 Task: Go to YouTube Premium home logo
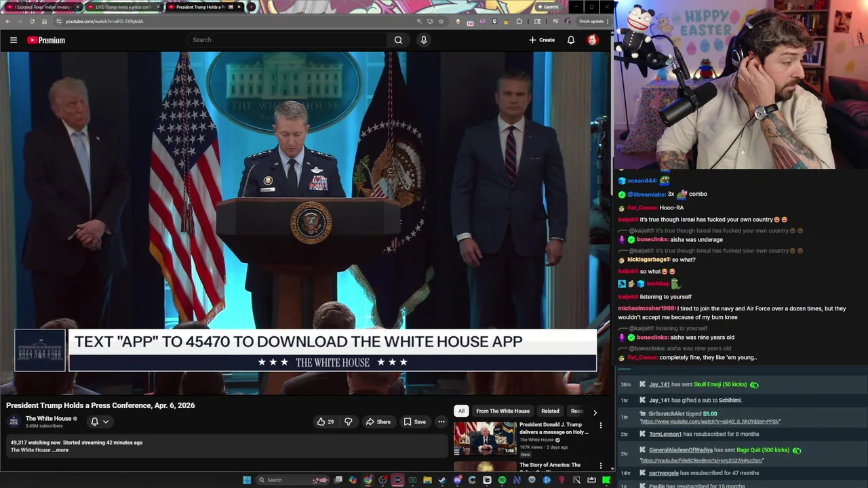pos(46,40)
